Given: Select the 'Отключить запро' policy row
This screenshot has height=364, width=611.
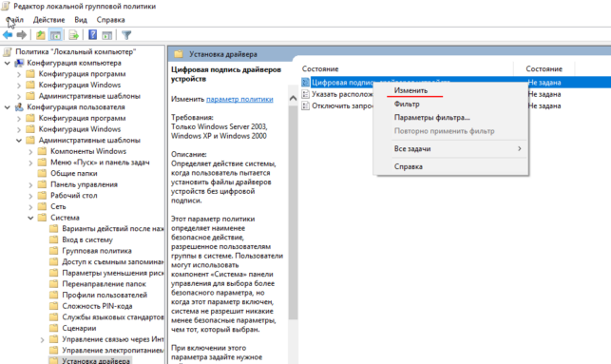Looking at the screenshot, I should coord(342,105).
